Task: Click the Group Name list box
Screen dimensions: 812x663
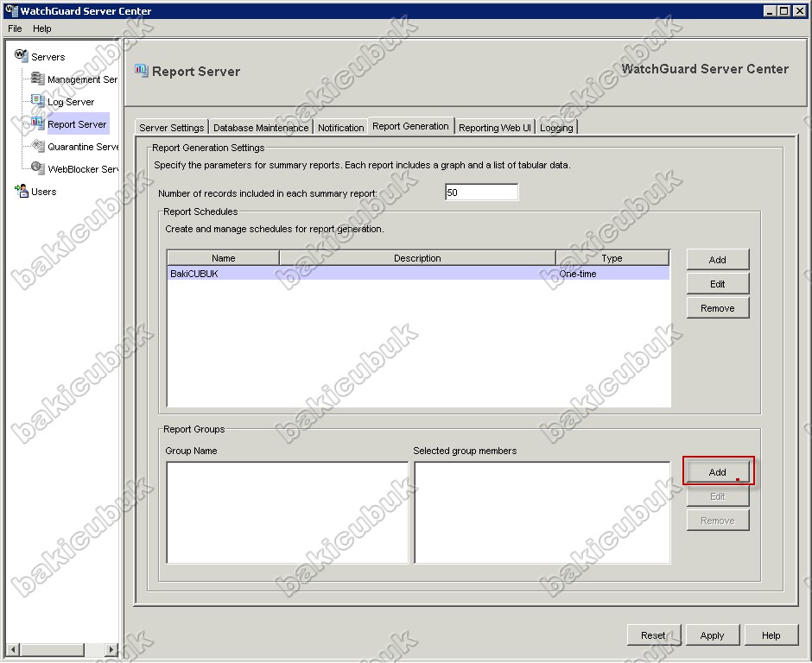Action: [288, 513]
